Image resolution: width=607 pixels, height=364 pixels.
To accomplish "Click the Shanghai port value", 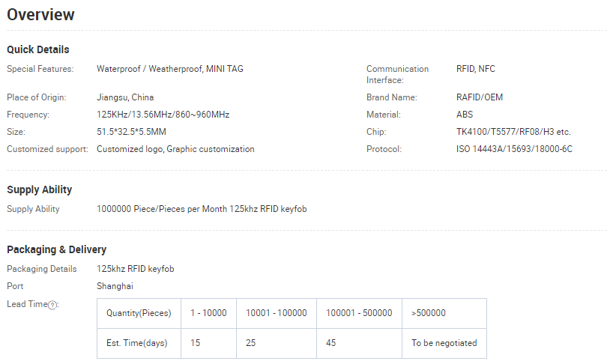I will [115, 286].
